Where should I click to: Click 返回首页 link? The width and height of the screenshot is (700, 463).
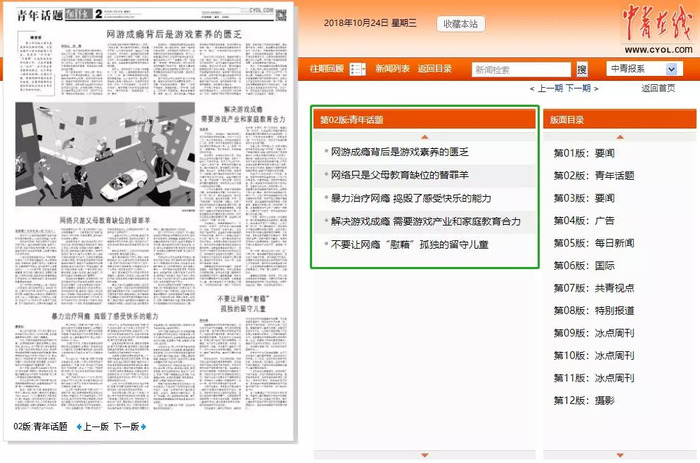(658, 88)
